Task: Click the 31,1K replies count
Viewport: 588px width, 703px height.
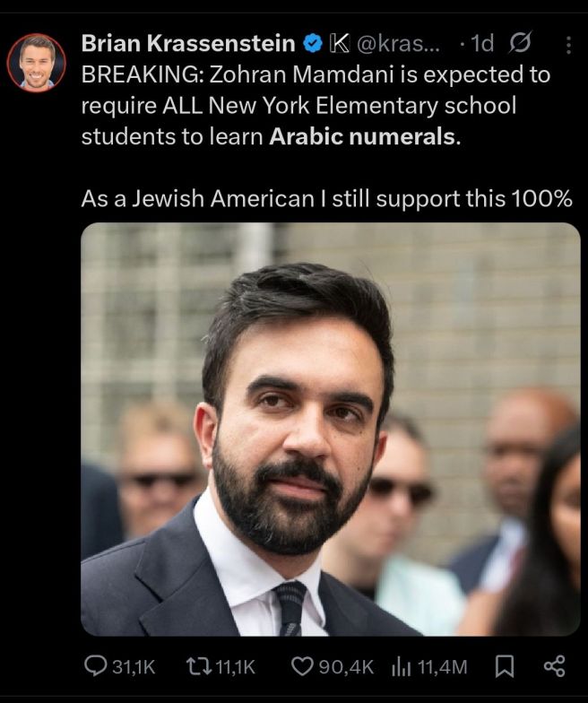Action: 134,667
